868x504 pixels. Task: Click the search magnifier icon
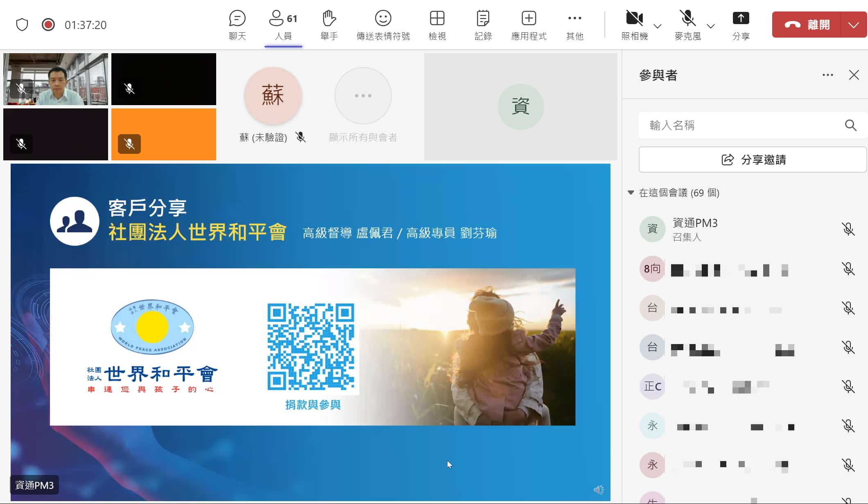pos(850,125)
